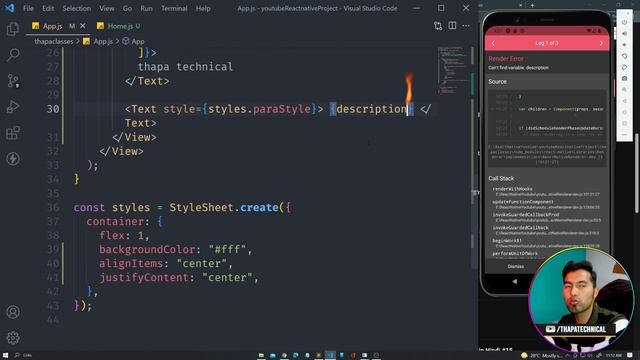Click StyleSheet.create on line 36
Viewport: 640px width, 360px height.
click(x=224, y=207)
